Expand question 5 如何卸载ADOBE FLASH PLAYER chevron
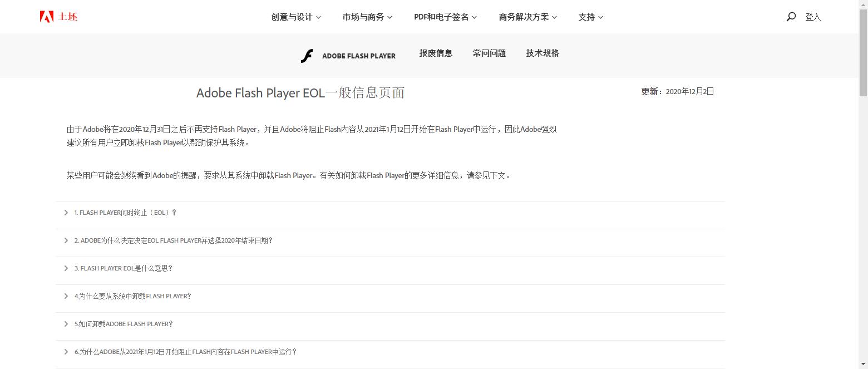The height and width of the screenshot is (369, 868). (x=66, y=324)
